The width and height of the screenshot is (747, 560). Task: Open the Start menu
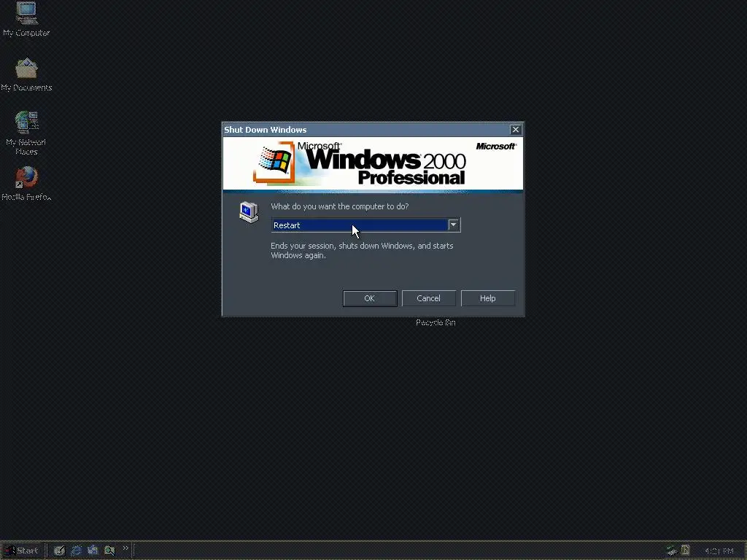pyautogui.click(x=22, y=551)
